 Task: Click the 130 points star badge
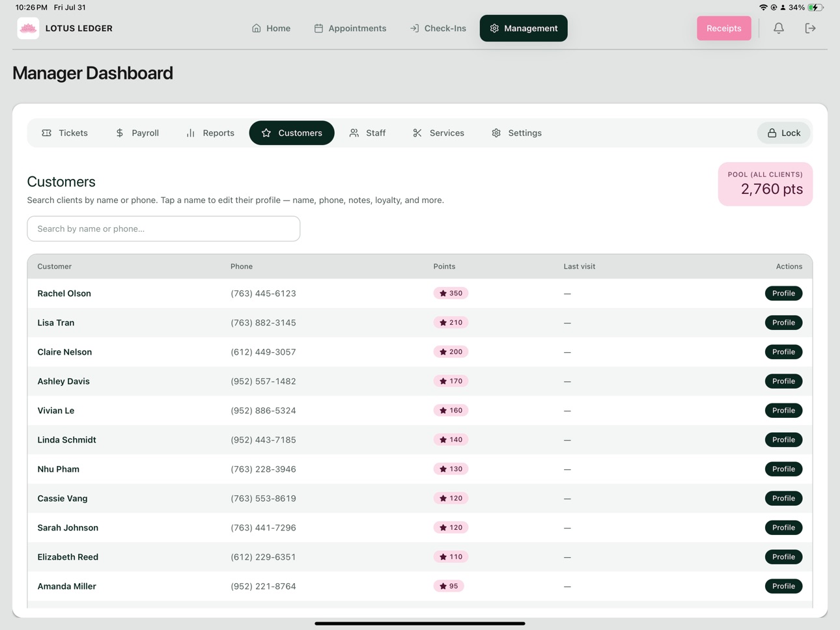[x=451, y=469]
